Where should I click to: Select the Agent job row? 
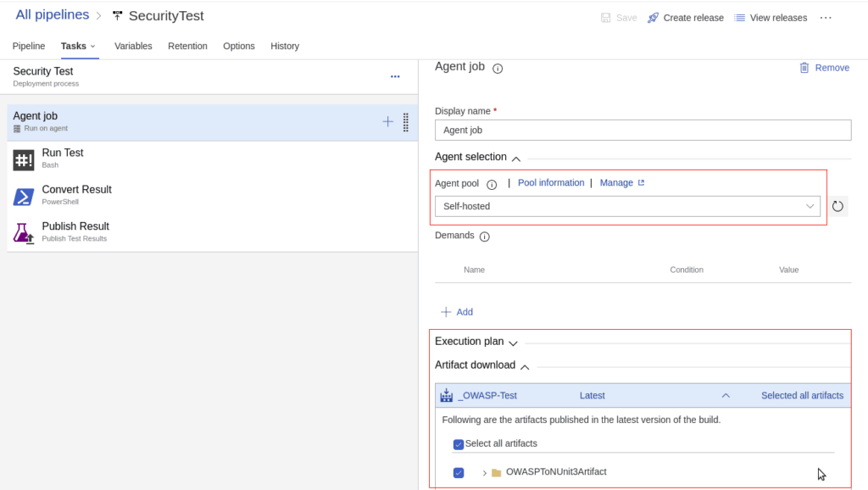[x=213, y=122]
